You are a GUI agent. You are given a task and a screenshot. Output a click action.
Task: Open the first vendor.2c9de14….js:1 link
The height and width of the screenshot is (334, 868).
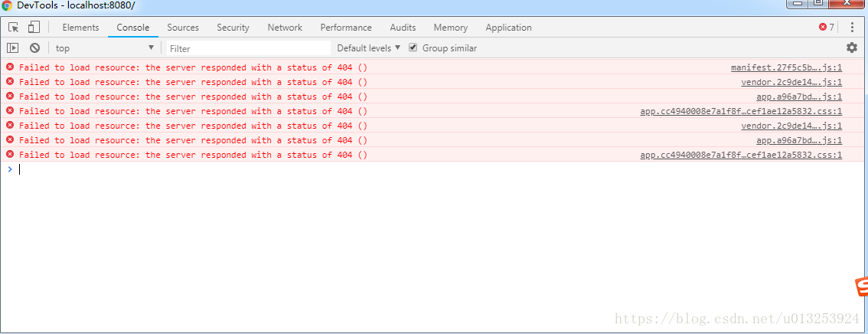coord(791,82)
